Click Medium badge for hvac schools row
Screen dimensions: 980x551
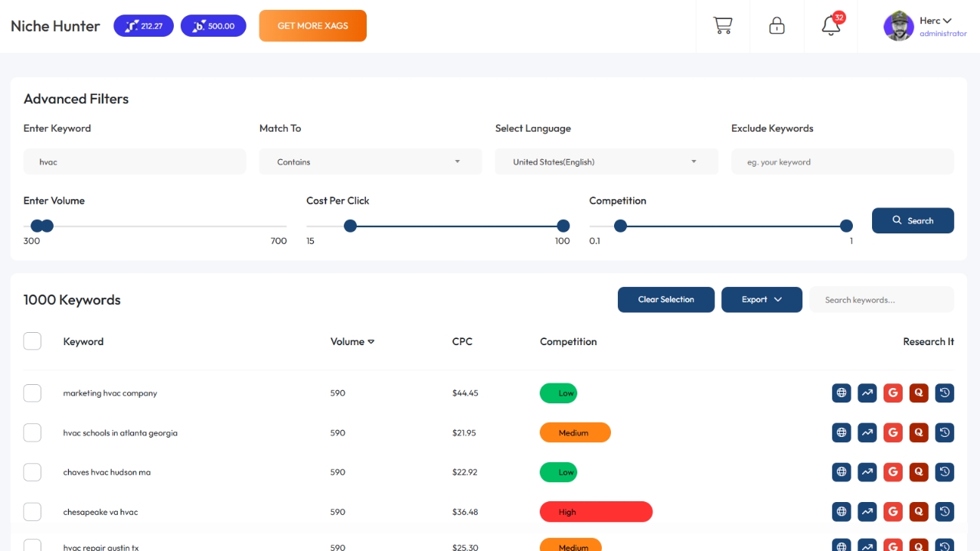(575, 432)
